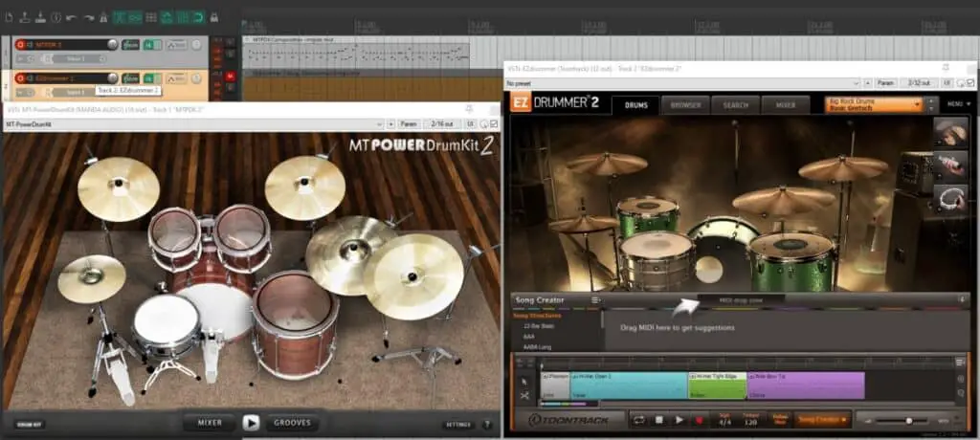Screen dimensions: 980x440
Task: Open envelope button on MTPDK track 1
Action: click(x=177, y=44)
